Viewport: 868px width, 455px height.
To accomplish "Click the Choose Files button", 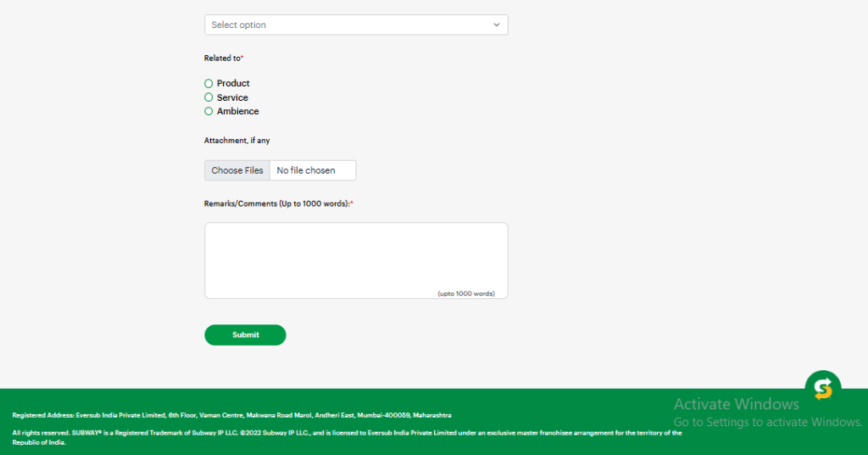I will pyautogui.click(x=237, y=170).
